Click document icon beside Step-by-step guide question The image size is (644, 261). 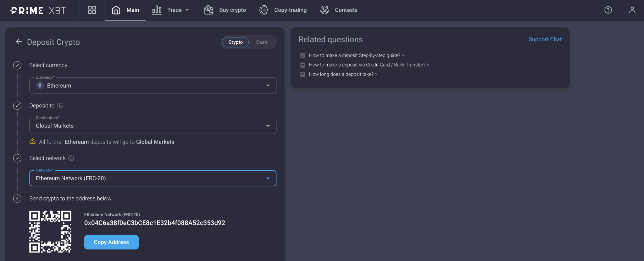(x=303, y=56)
